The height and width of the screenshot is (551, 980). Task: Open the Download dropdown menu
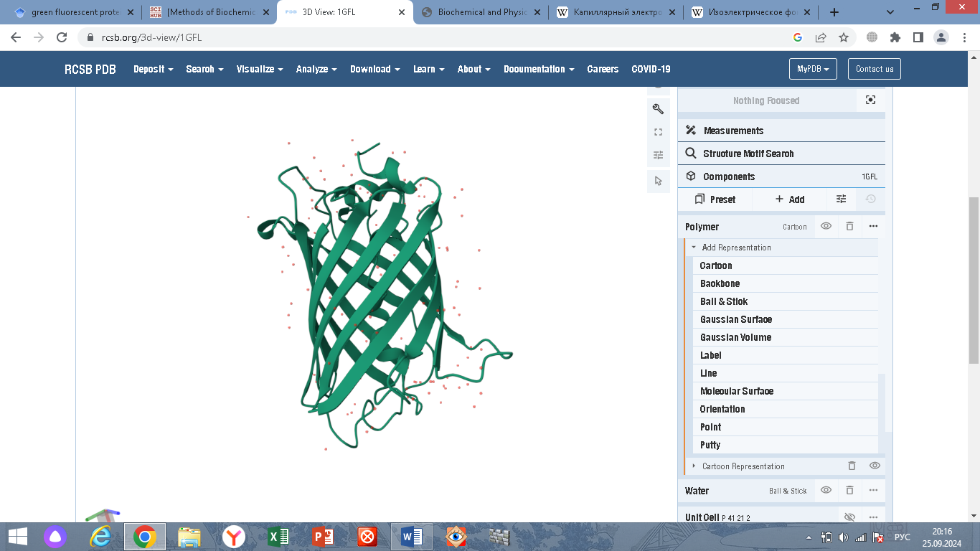[374, 69]
